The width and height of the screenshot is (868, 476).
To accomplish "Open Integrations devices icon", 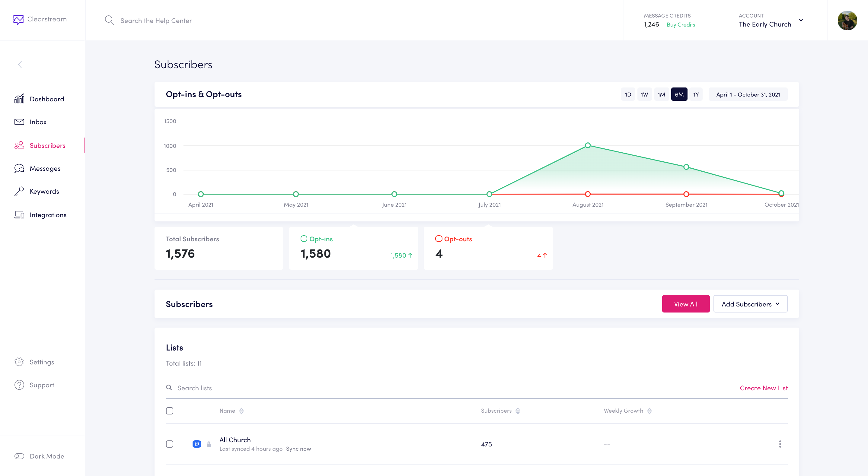I will point(19,214).
